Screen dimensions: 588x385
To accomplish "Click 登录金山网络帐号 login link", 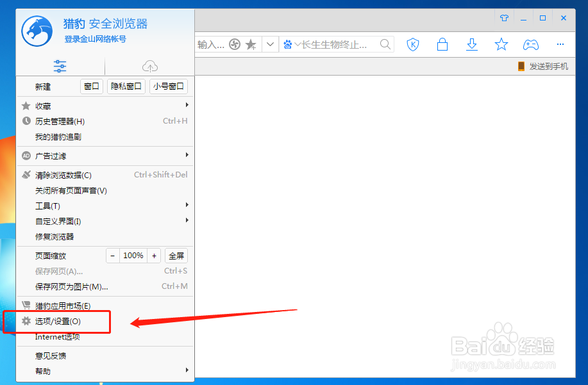I will (x=96, y=39).
